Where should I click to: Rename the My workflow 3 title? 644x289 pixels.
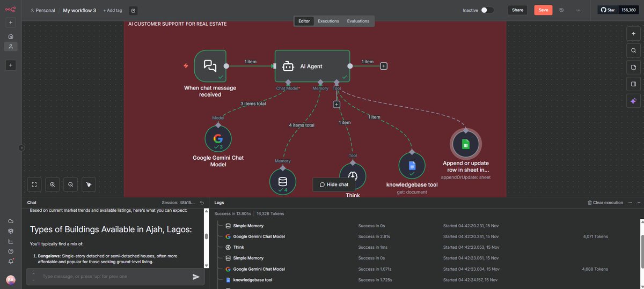(x=79, y=10)
